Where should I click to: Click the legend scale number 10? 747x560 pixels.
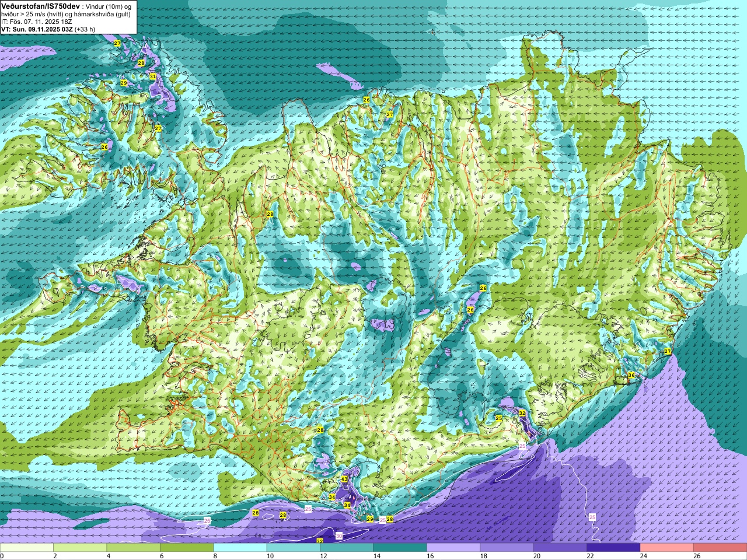pyautogui.click(x=270, y=556)
